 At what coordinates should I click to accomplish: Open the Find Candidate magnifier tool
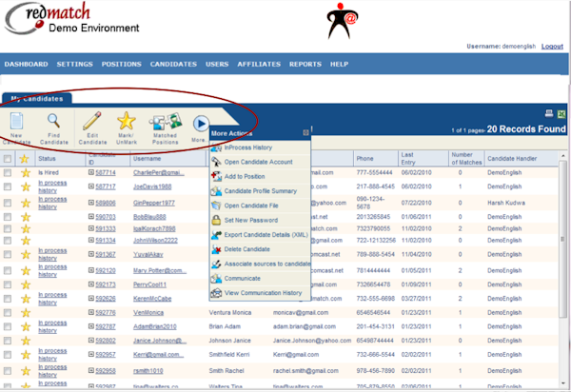click(x=53, y=121)
